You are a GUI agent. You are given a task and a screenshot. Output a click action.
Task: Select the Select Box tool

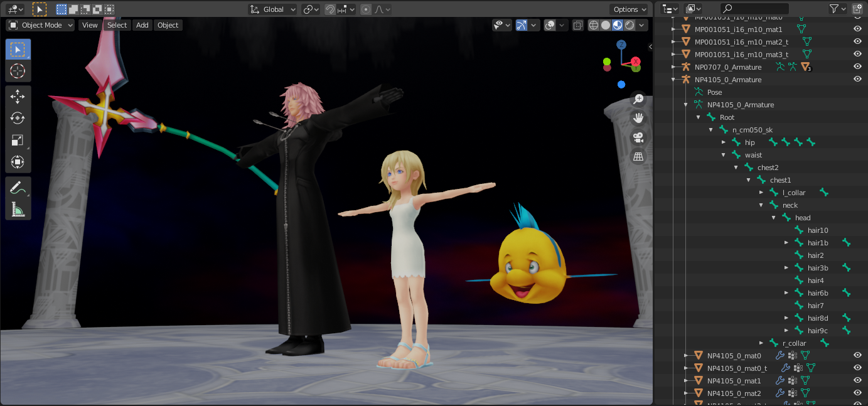pos(18,49)
